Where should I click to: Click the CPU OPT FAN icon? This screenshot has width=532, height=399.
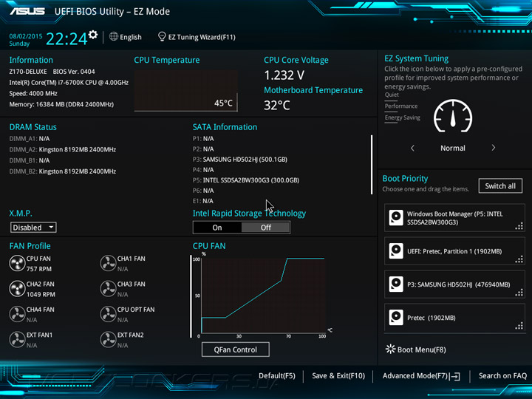pos(108,314)
